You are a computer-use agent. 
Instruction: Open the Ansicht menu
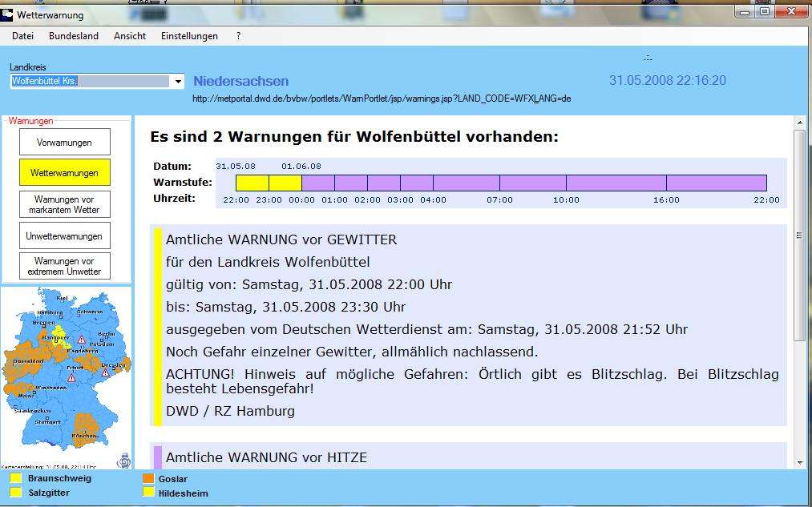coord(130,36)
